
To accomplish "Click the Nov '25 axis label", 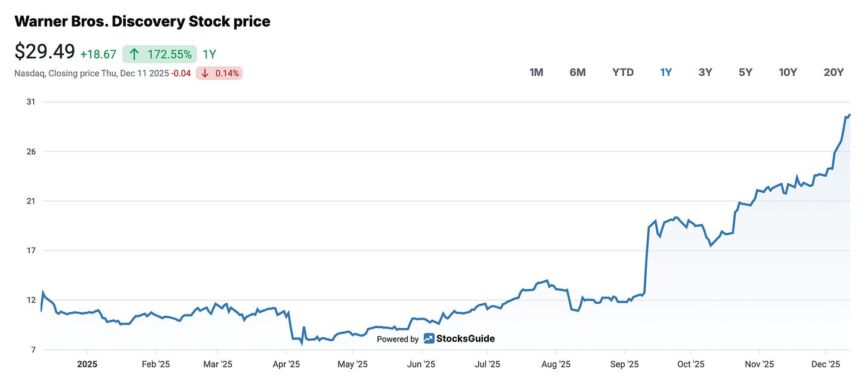I will (x=759, y=363).
